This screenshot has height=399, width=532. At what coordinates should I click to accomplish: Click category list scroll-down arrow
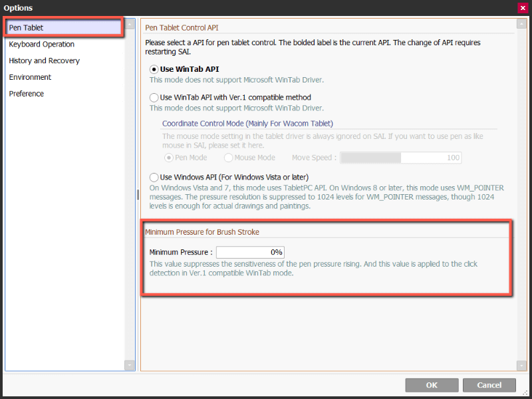[x=130, y=365]
